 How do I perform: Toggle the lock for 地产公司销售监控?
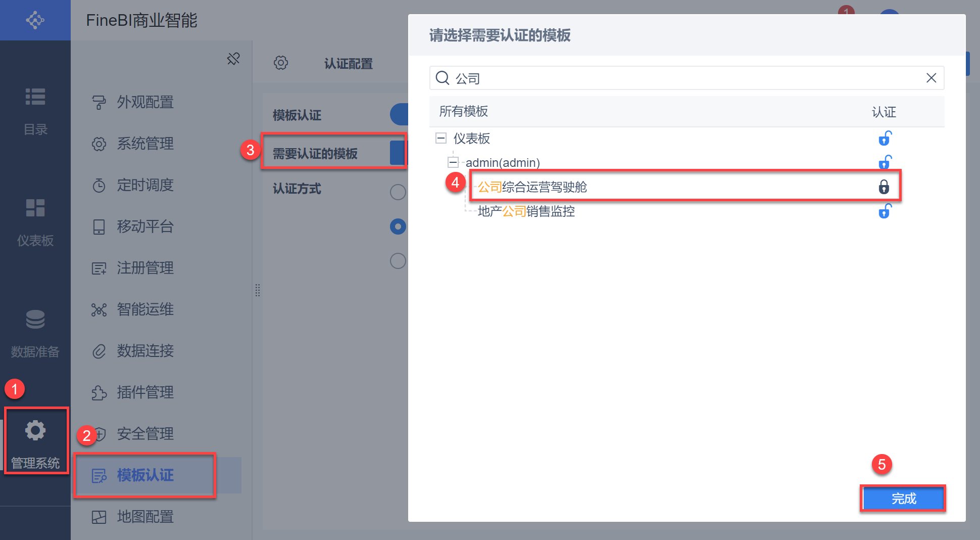[885, 211]
